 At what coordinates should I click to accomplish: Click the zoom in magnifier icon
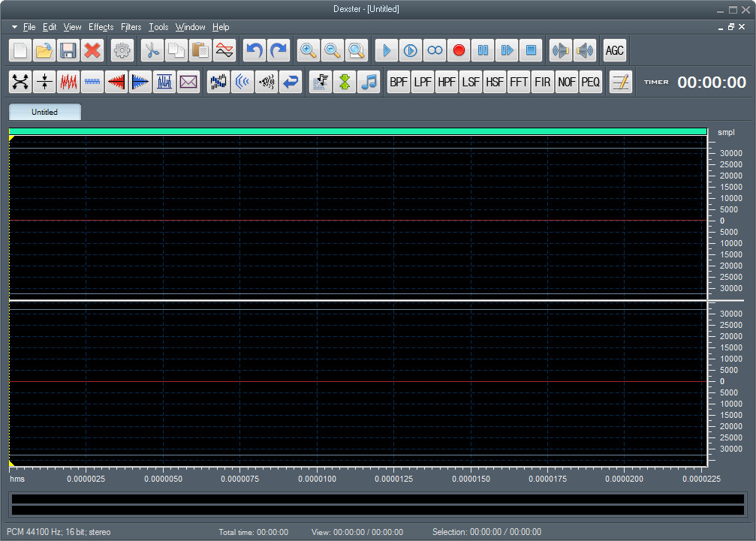click(x=308, y=50)
